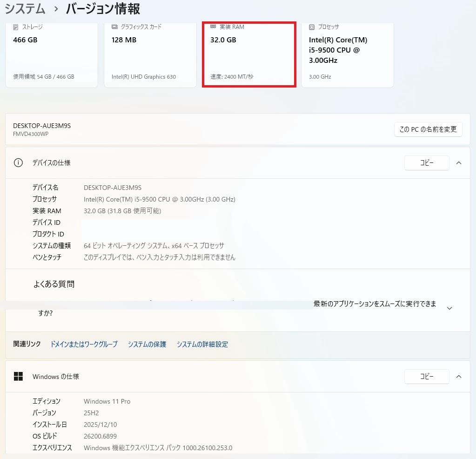This screenshot has height=459, width=476.
Task: Expand the よくある質問 question with its chevron
Action: click(x=449, y=308)
